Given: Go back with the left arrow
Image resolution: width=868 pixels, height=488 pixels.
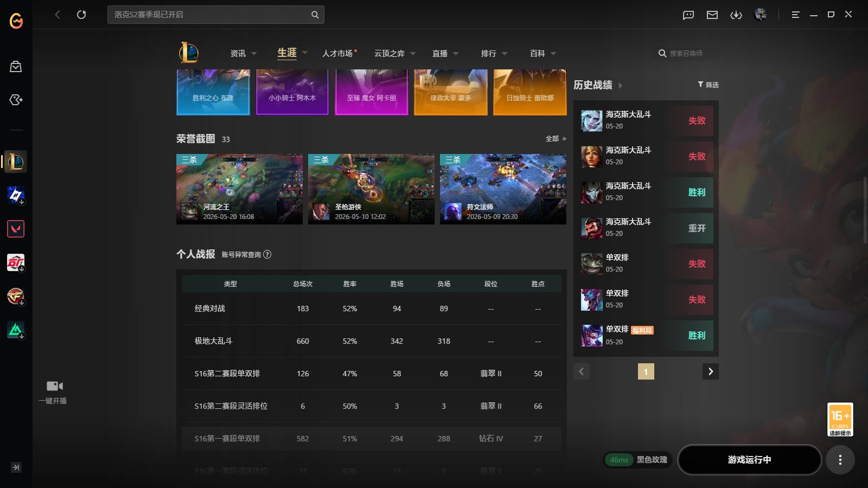Looking at the screenshot, I should click(58, 15).
